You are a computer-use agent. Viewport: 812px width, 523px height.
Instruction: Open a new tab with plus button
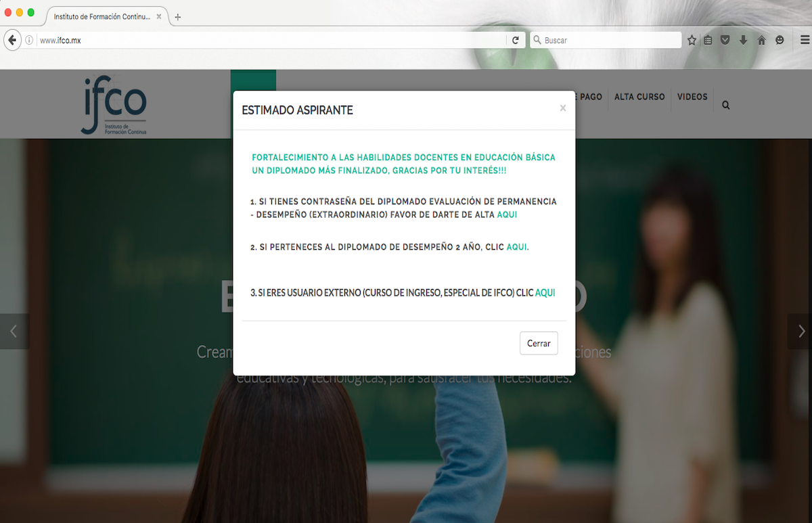pos(178,17)
